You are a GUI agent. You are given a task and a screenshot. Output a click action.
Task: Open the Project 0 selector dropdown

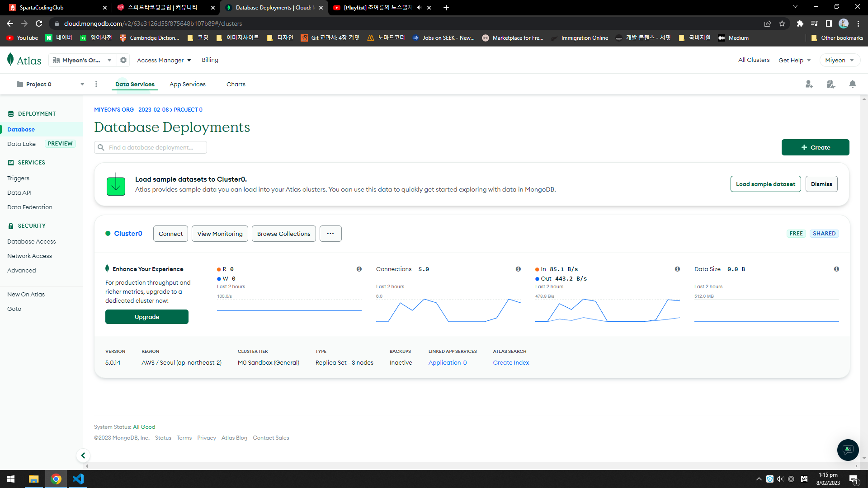pos(50,84)
